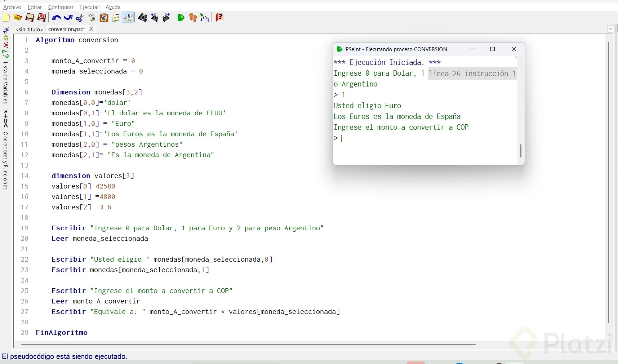Switch to the <sin_titulo> tab
The image size is (618, 364).
30,30
